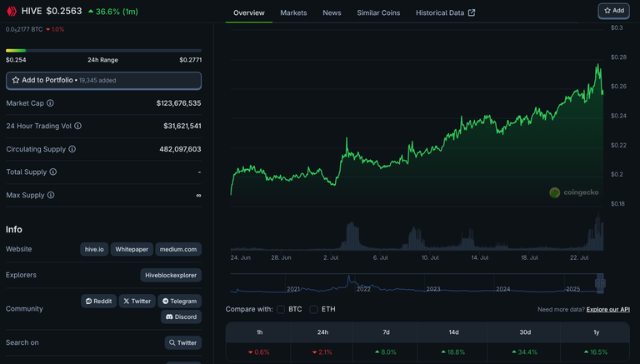Viewport: 640px width, 364px height.
Task: Click the star icon in Add to Portfolio
Action: tap(16, 80)
